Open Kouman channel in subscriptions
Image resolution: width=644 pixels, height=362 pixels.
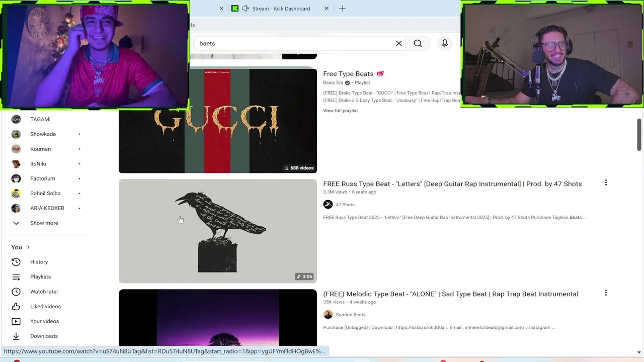tap(40, 149)
